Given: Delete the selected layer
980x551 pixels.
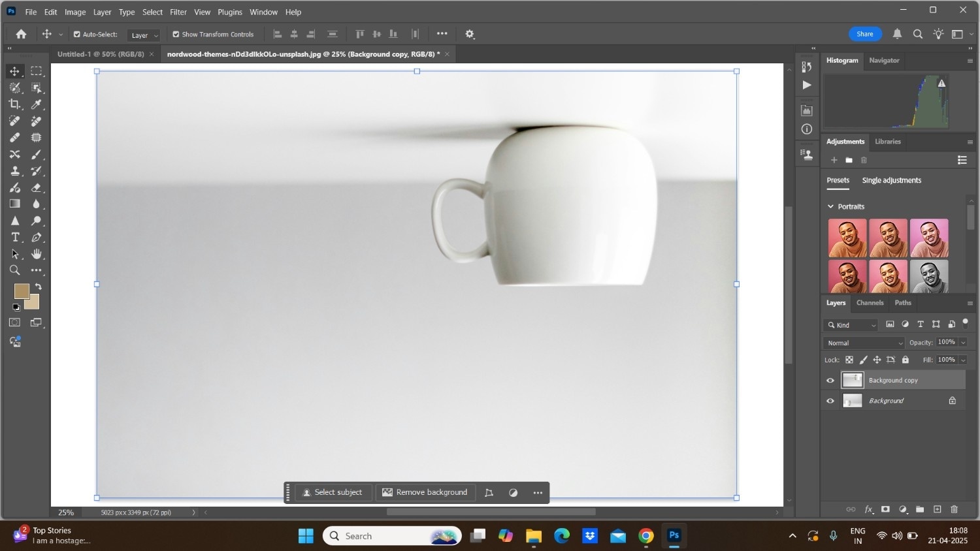Looking at the screenshot, I should click(954, 509).
